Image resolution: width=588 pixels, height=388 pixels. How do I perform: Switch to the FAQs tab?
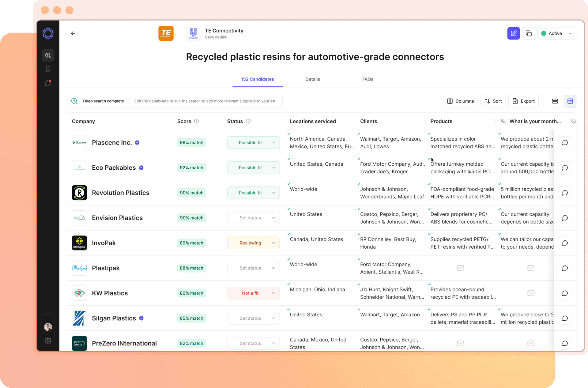click(x=368, y=79)
